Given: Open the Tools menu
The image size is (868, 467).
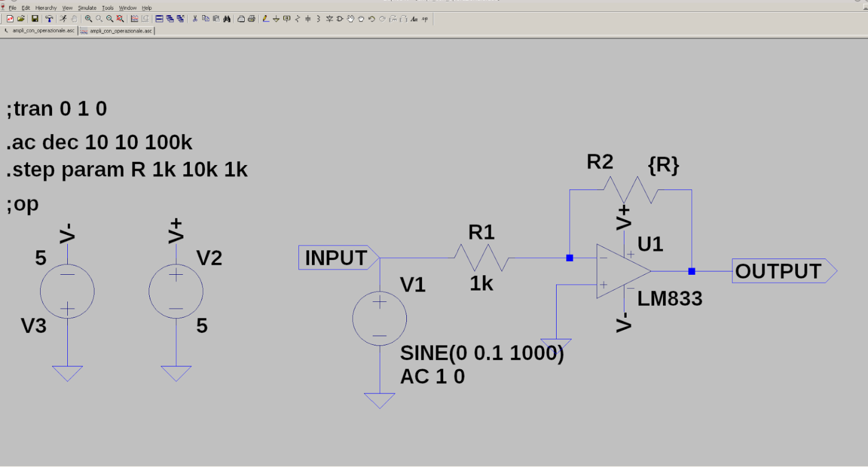Looking at the screenshot, I should coord(107,8).
